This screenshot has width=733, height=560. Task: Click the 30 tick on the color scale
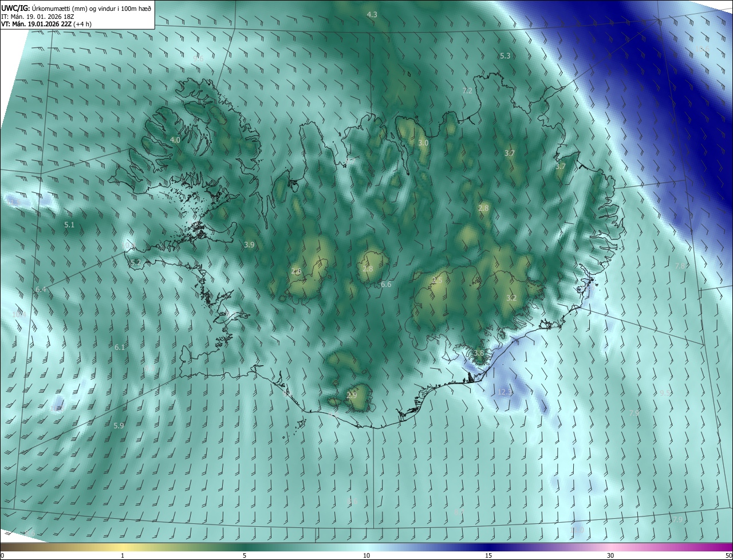610,556
